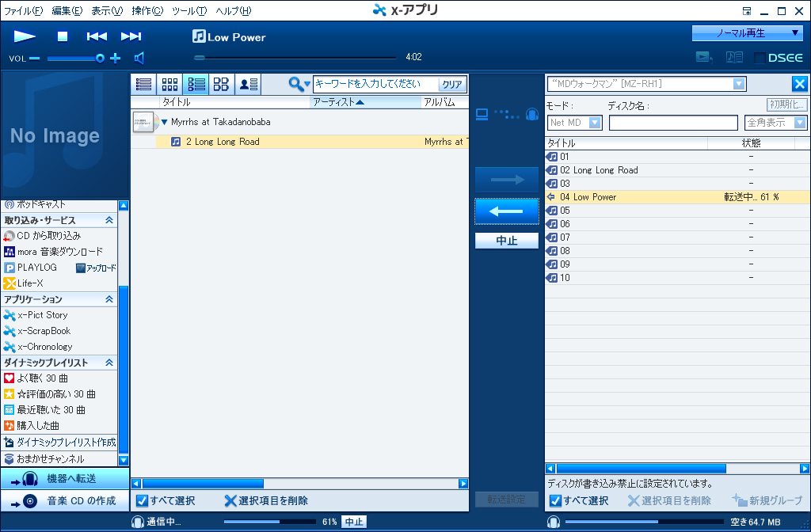Close the device panel with X
The width and height of the screenshot is (811, 532).
pos(800,84)
